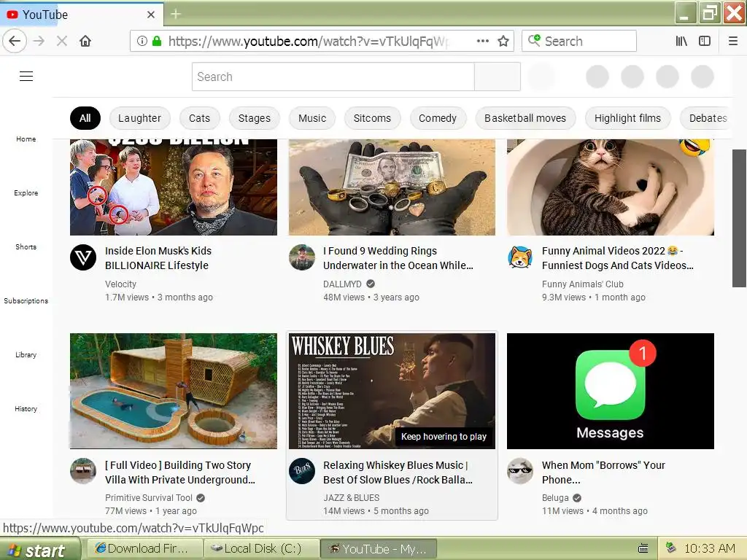The height and width of the screenshot is (560, 747).
Task: Click the green padlock security icon
Action: point(157,41)
